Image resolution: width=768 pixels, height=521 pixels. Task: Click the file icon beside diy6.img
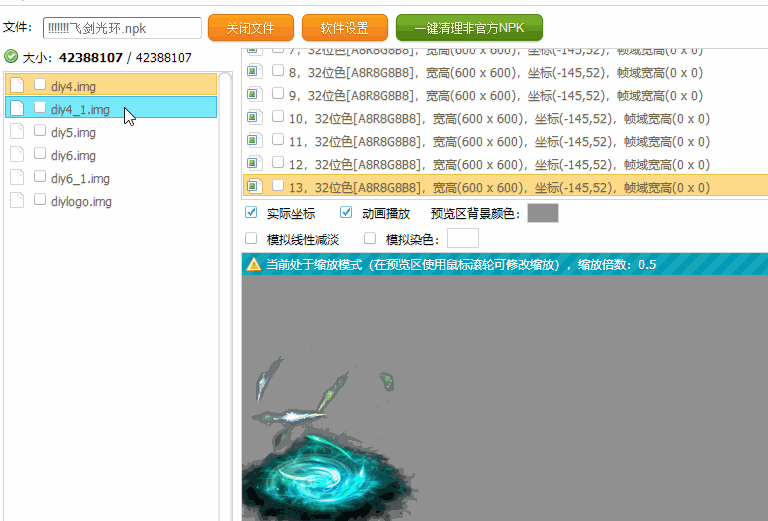coord(16,155)
